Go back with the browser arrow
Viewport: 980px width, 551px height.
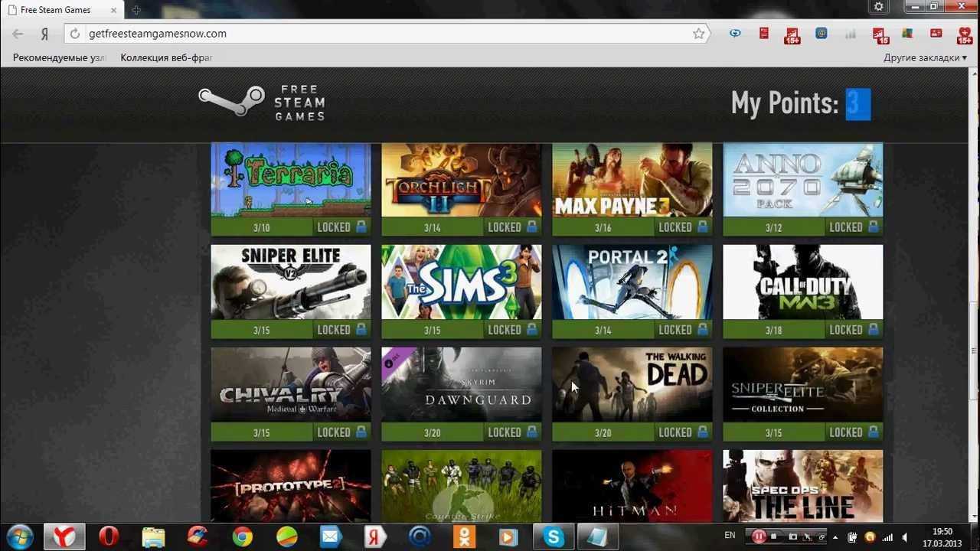(18, 34)
